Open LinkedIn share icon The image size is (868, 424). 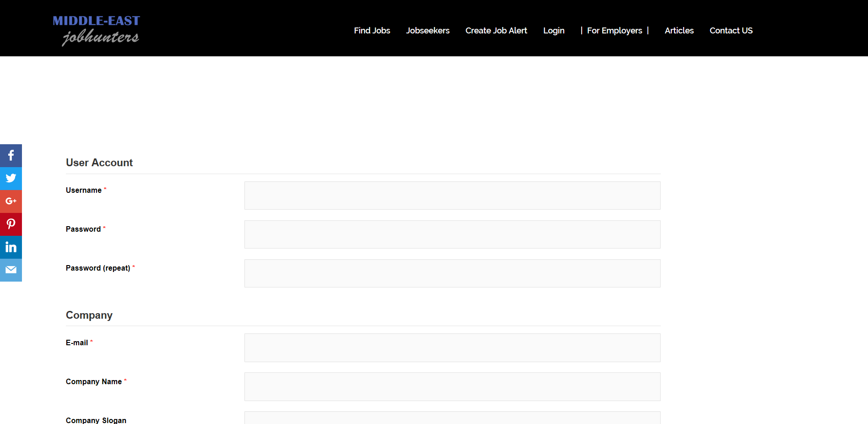pyautogui.click(x=11, y=247)
